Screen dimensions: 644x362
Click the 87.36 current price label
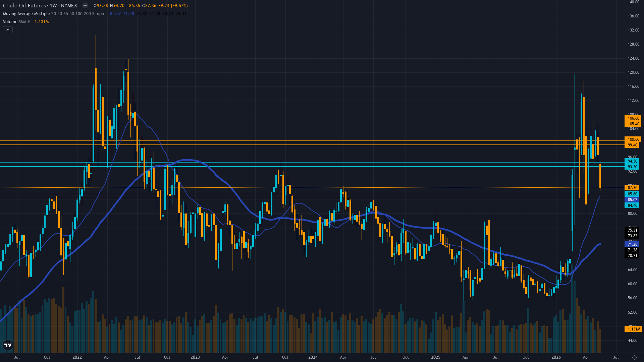click(x=632, y=188)
